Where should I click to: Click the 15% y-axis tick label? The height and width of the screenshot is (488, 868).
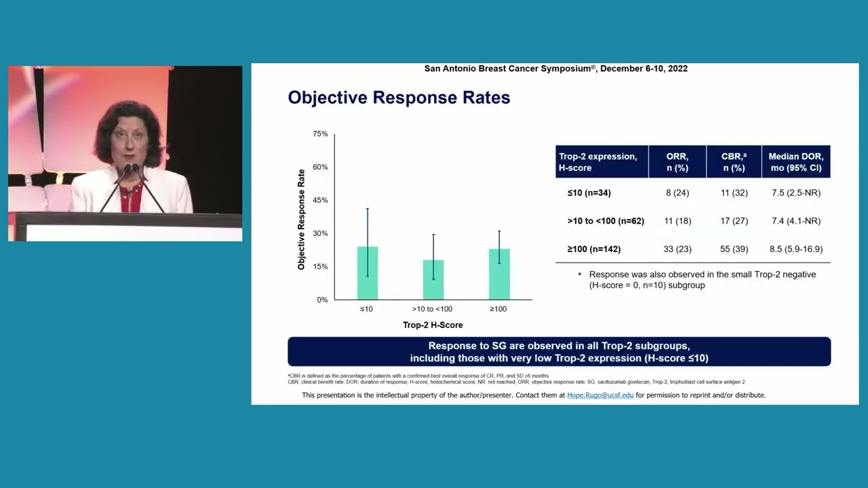[320, 267]
